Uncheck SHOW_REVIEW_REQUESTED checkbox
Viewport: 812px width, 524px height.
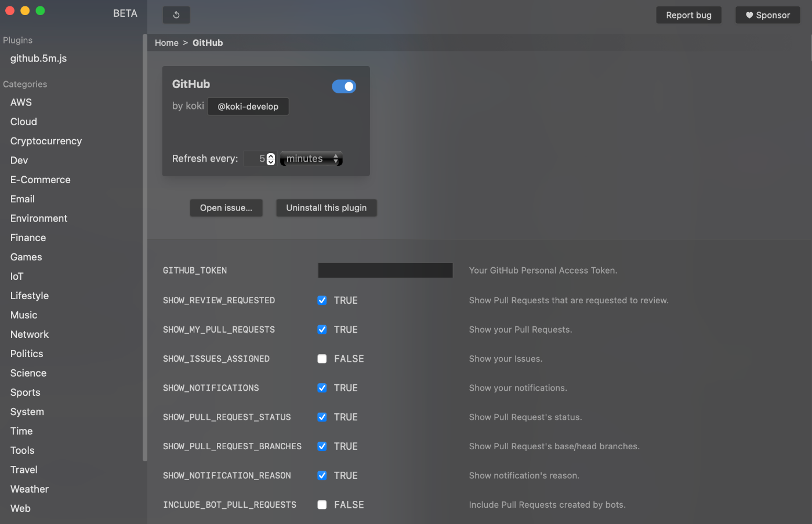point(322,300)
